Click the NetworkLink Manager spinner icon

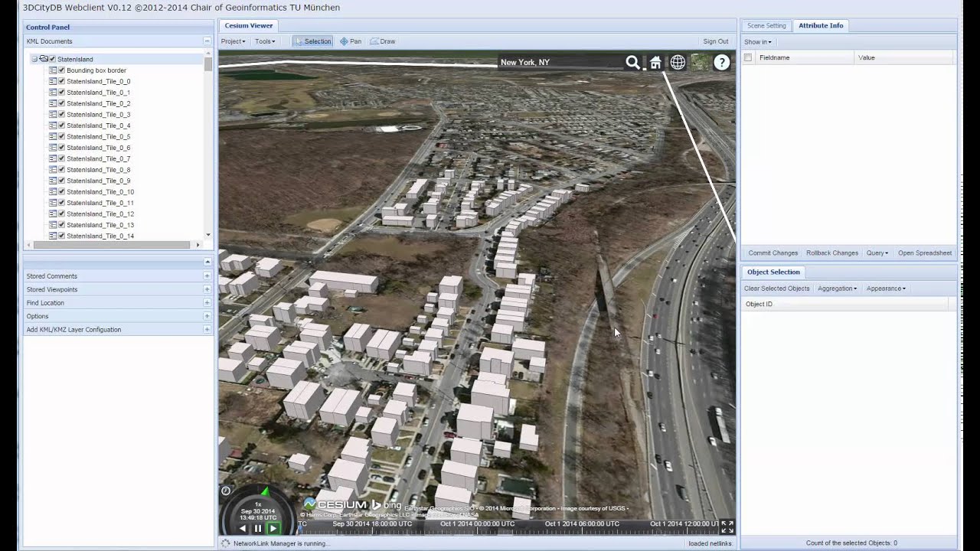click(x=225, y=543)
